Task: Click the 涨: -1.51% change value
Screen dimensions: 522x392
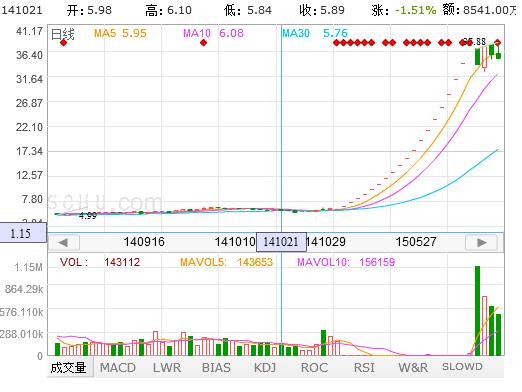Action: click(404, 10)
